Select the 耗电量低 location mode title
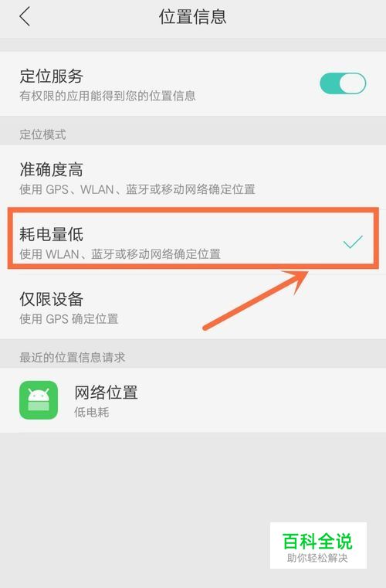 [x=52, y=234]
